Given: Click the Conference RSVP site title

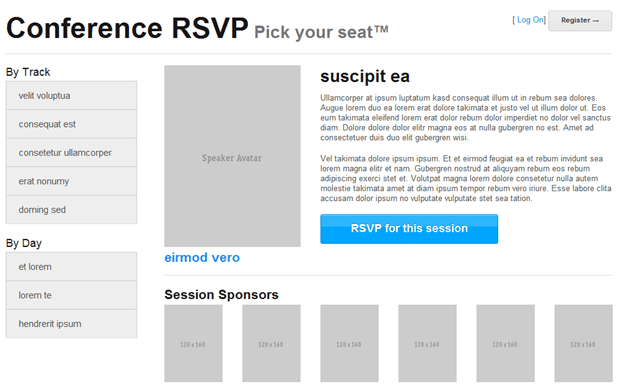Looking at the screenshot, I should point(127,28).
